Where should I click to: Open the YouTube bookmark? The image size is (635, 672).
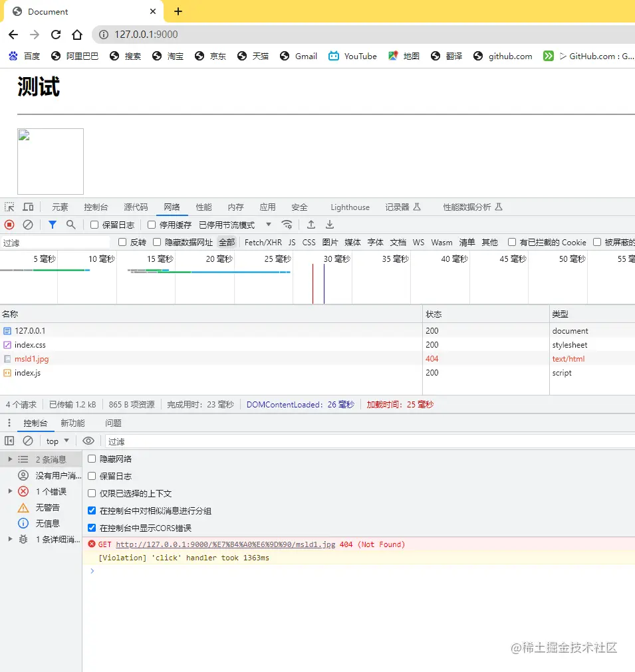click(352, 56)
